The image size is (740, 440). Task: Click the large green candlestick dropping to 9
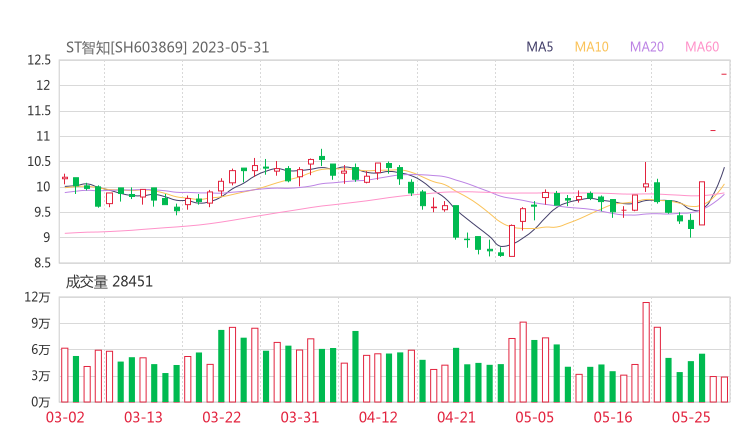456,221
